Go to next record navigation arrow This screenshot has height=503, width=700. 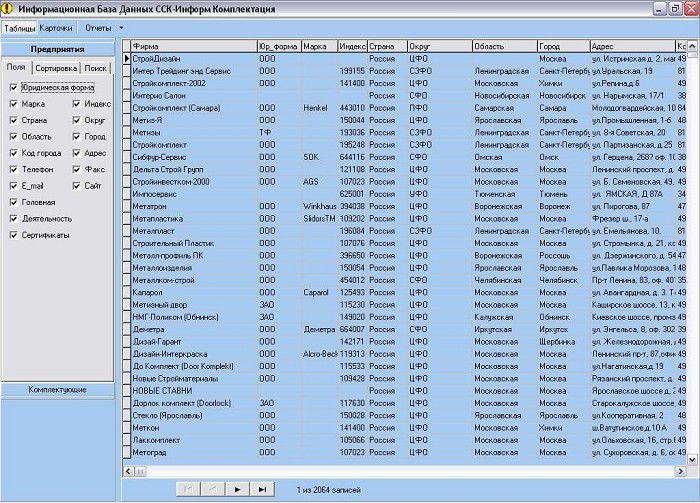pyautogui.click(x=238, y=490)
